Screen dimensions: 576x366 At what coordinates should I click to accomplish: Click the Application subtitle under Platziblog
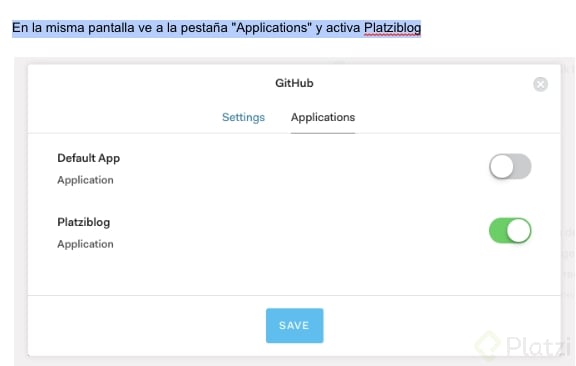[x=85, y=244]
